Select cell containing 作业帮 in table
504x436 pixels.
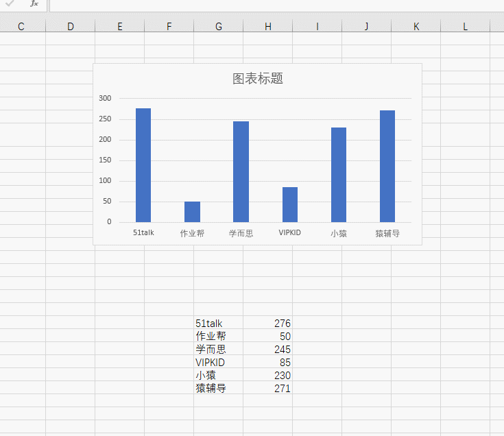click(x=219, y=336)
